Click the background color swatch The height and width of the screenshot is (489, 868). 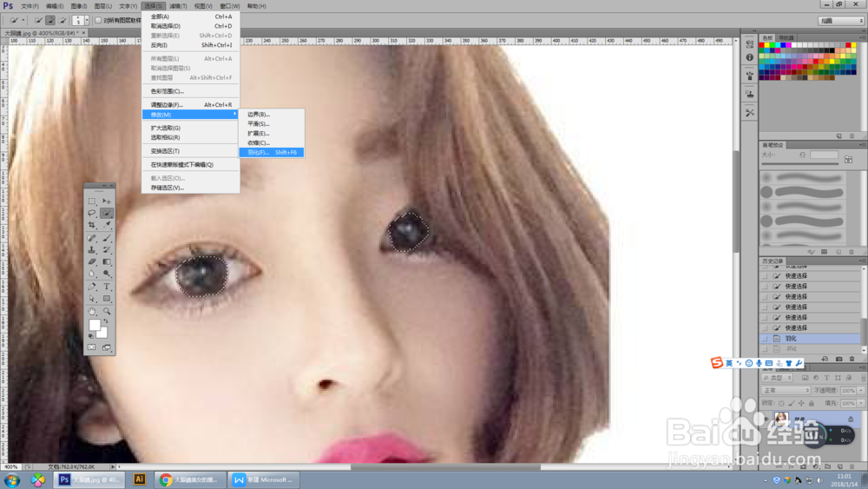click(103, 334)
